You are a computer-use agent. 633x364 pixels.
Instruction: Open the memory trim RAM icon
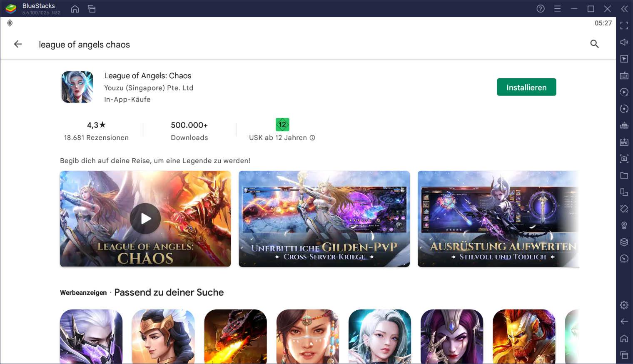tap(624, 125)
